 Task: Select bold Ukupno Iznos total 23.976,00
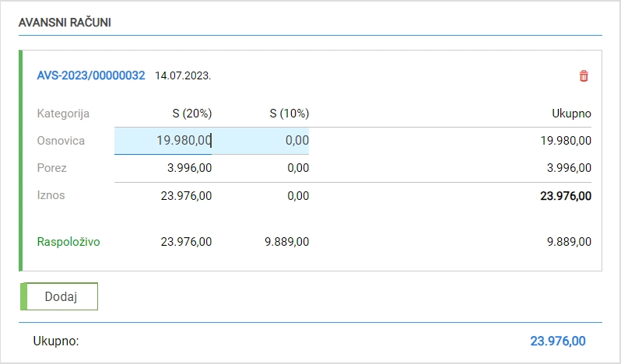tap(566, 196)
